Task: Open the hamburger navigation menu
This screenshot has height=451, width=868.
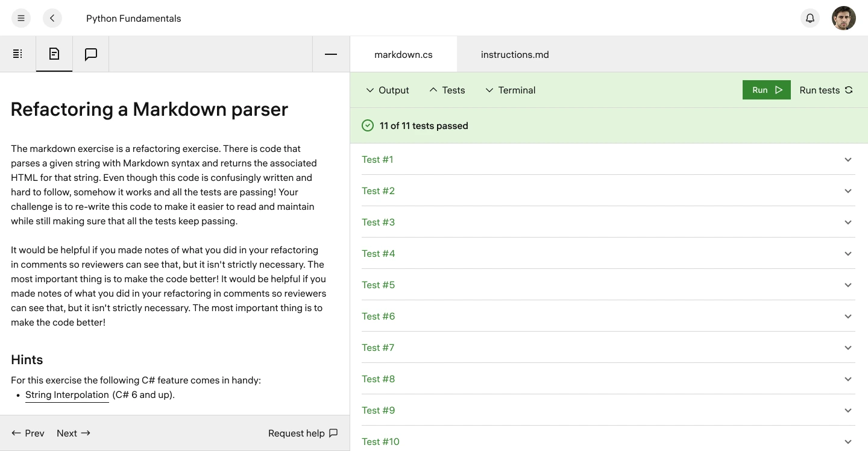Action: pyautogui.click(x=20, y=18)
